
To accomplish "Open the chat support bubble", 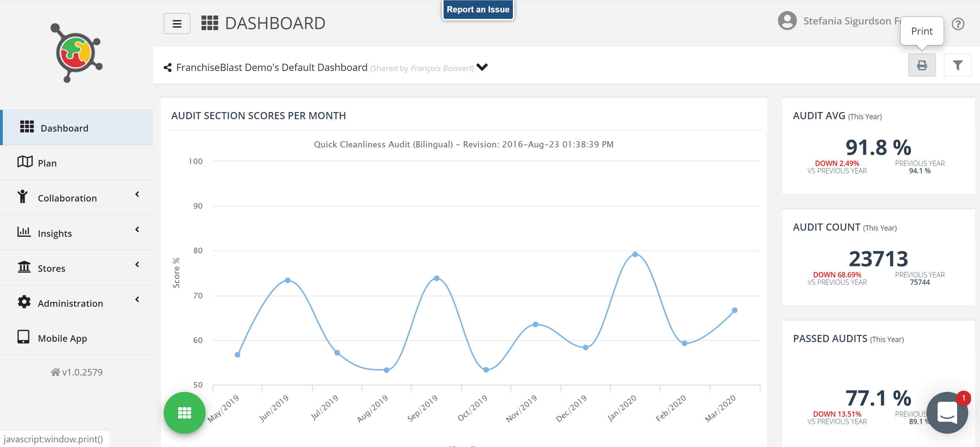I will 947,412.
